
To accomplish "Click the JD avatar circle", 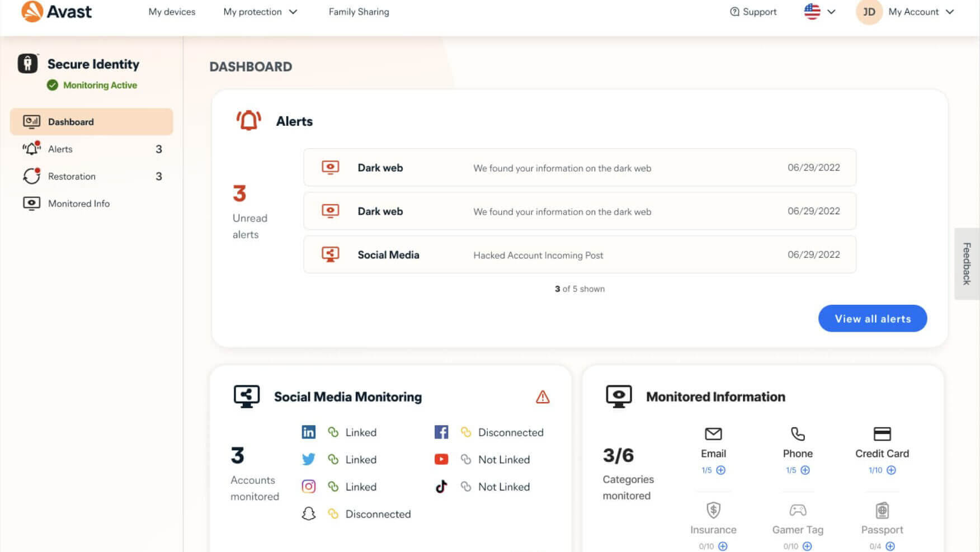I will [x=869, y=12].
